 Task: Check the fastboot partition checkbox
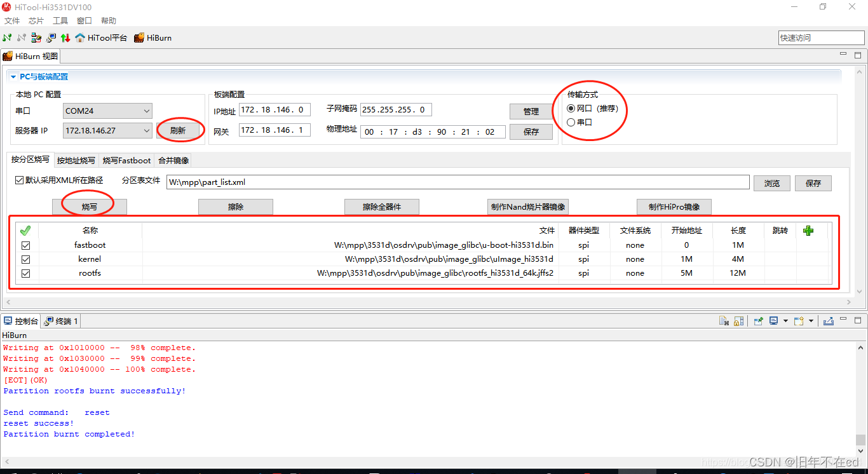pos(26,245)
